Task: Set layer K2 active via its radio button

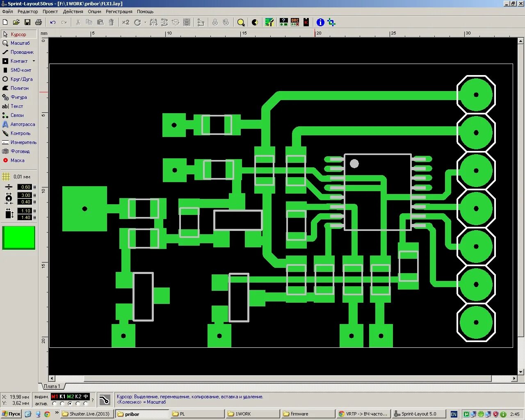Action: [78, 403]
